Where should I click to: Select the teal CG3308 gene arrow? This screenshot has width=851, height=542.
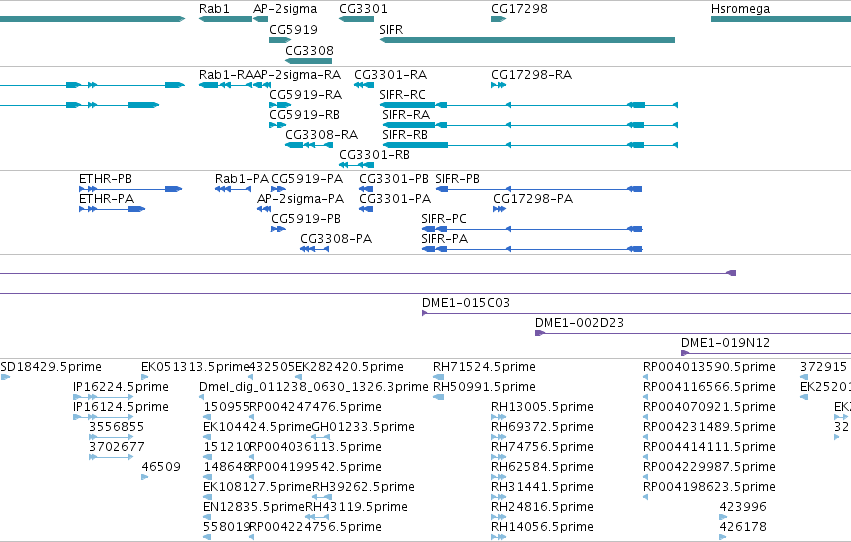point(308,61)
